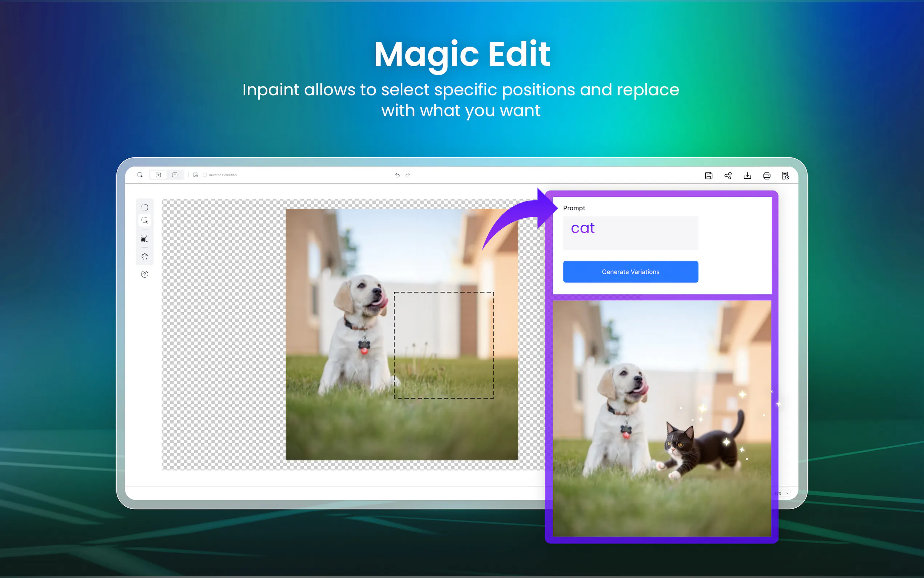Activate the hand pan tool

click(144, 257)
